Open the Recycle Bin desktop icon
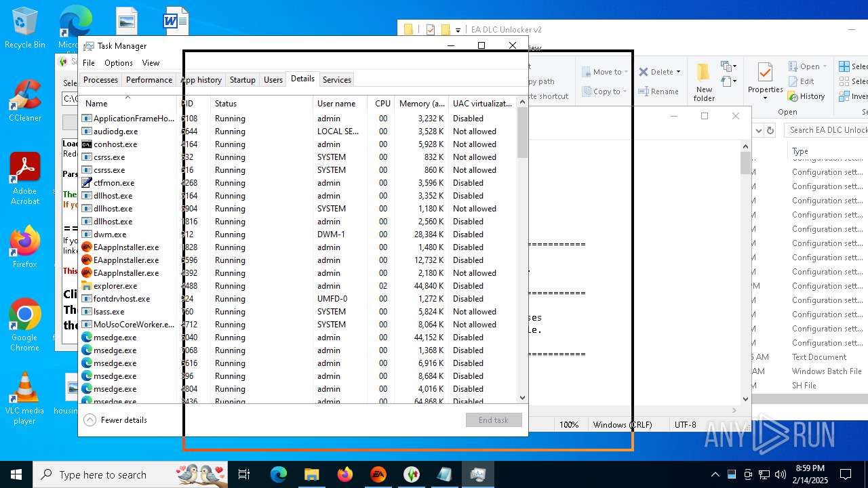Image resolution: width=868 pixels, height=488 pixels. pos(24,27)
